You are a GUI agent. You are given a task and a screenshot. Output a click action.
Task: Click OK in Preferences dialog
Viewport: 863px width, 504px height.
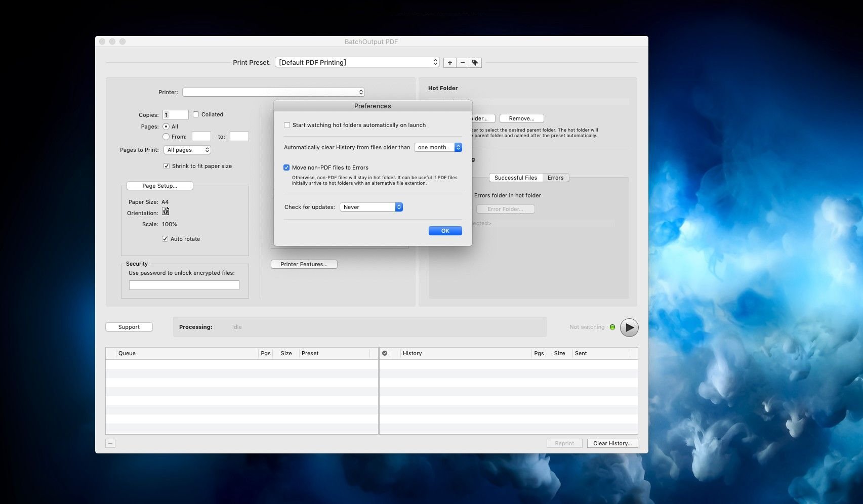445,231
